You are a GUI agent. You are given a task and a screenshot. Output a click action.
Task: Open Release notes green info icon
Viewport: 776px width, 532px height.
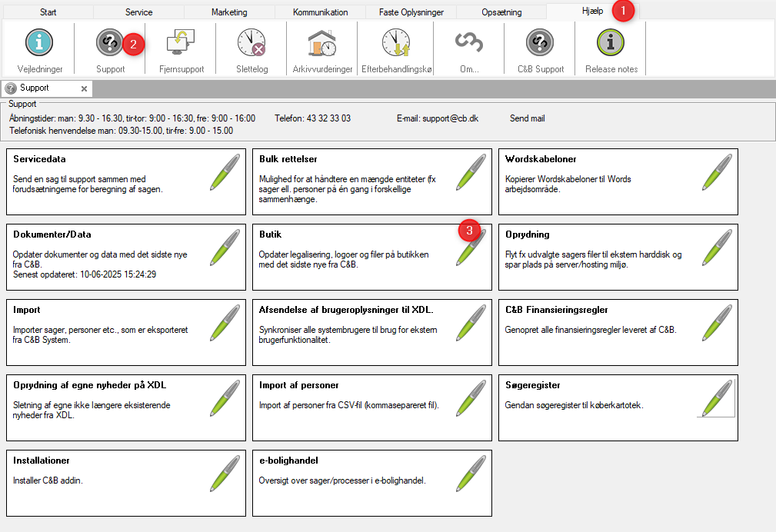point(611,43)
